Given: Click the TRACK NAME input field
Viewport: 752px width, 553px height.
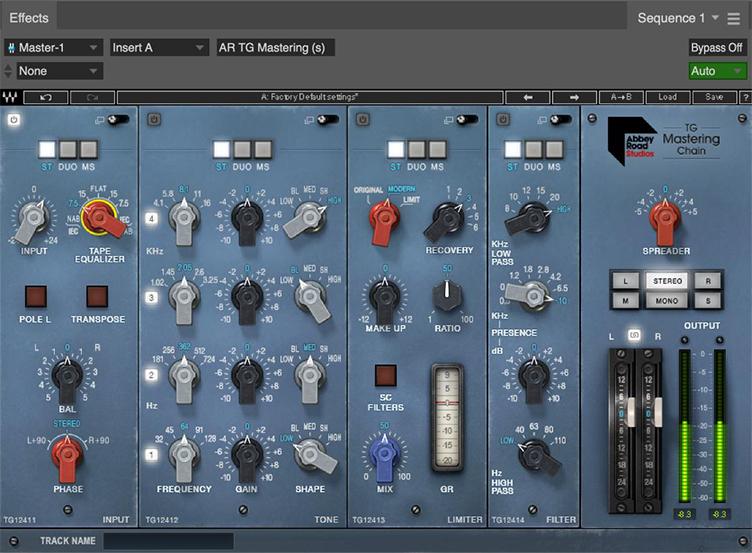Looking at the screenshot, I should click(x=168, y=541).
